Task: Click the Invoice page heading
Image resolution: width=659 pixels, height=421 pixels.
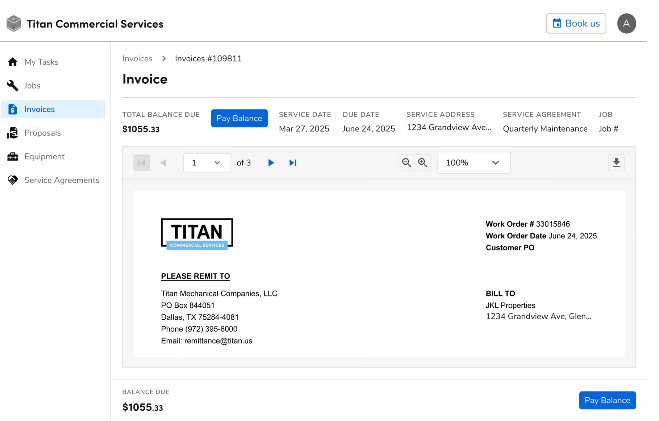Action: click(x=145, y=79)
